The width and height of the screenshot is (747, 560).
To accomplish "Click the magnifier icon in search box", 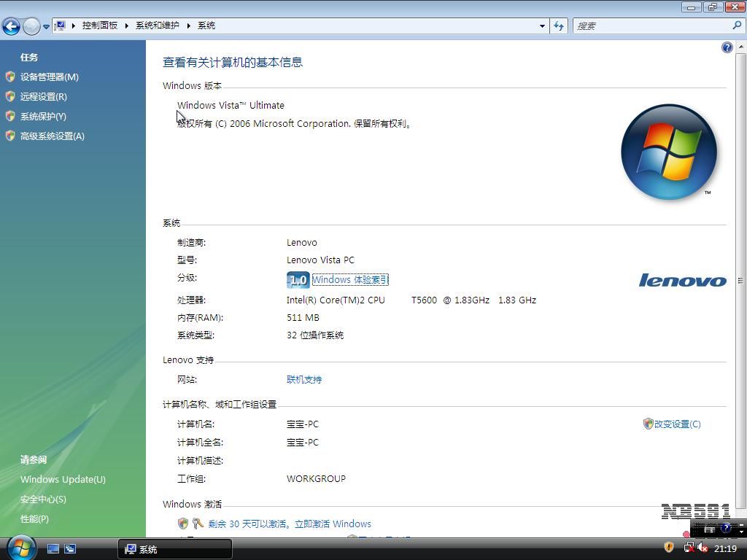I will click(737, 26).
